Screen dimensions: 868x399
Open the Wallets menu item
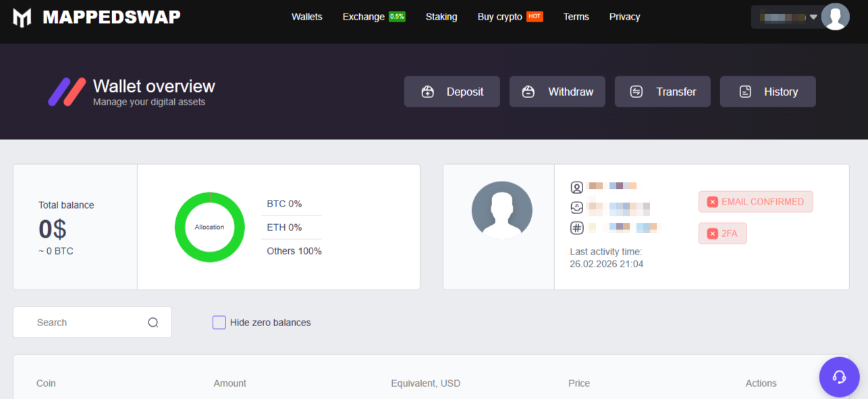[x=306, y=17]
